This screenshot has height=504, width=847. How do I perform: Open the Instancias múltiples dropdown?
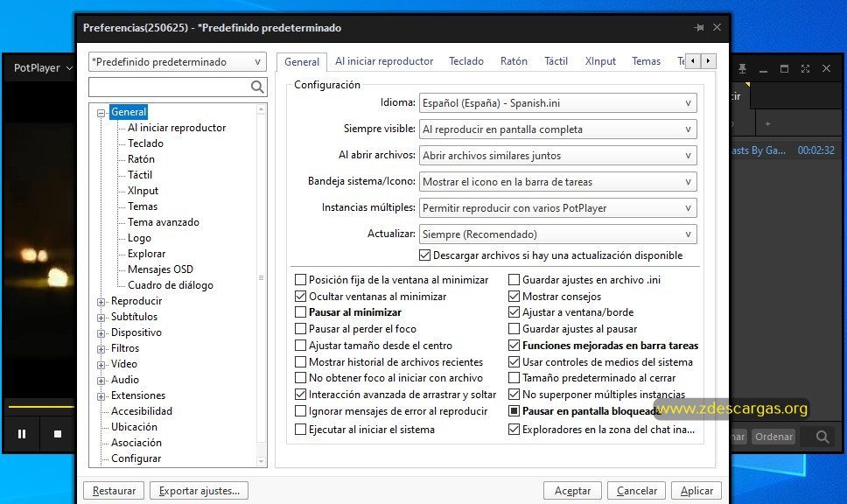click(557, 208)
